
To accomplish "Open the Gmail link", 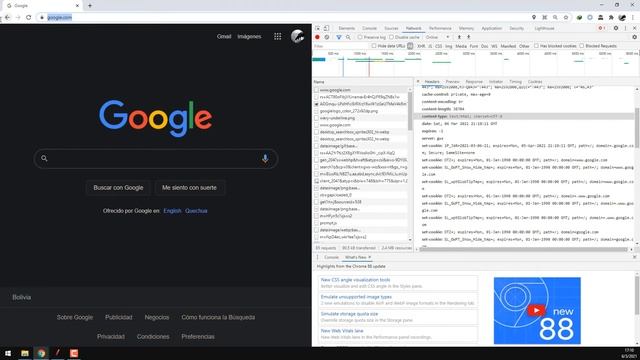I will 224,36.
